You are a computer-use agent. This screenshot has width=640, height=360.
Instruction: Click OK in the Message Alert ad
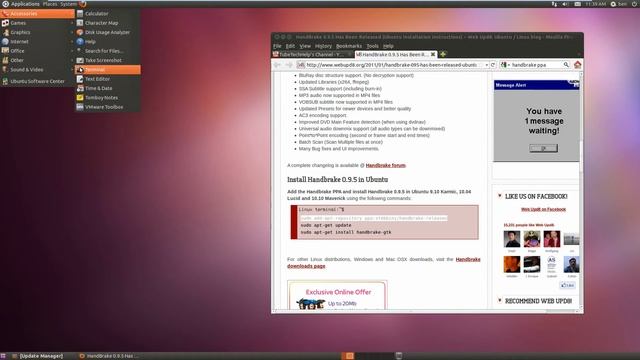click(x=543, y=148)
